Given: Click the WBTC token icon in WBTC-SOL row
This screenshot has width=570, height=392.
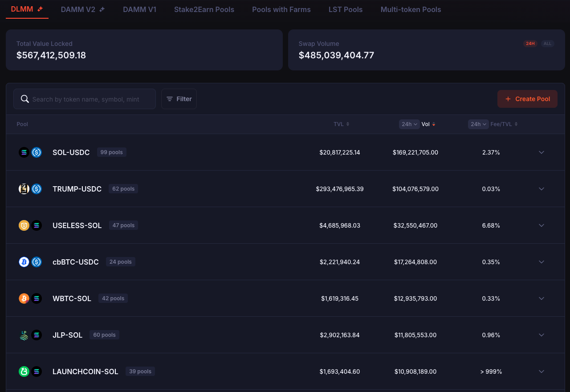Looking at the screenshot, I should click(x=24, y=298).
